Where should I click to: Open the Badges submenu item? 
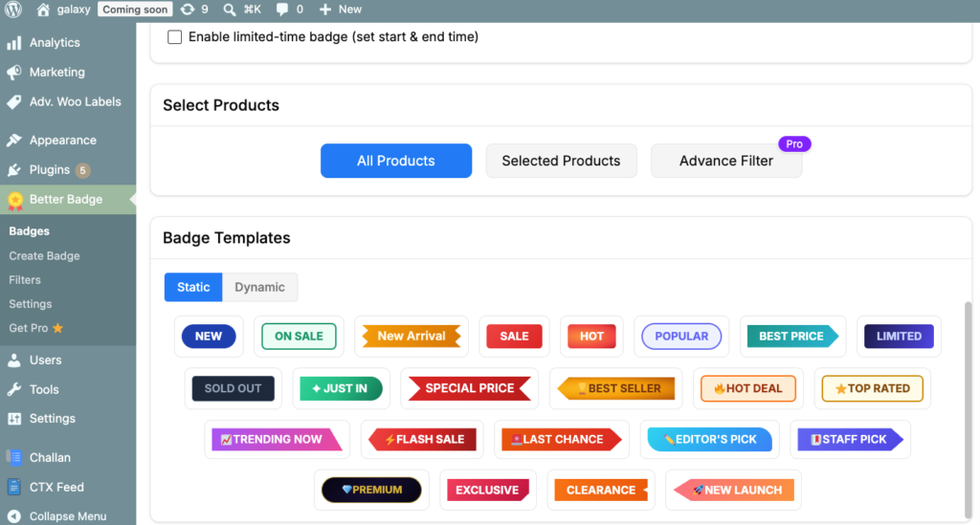click(30, 231)
